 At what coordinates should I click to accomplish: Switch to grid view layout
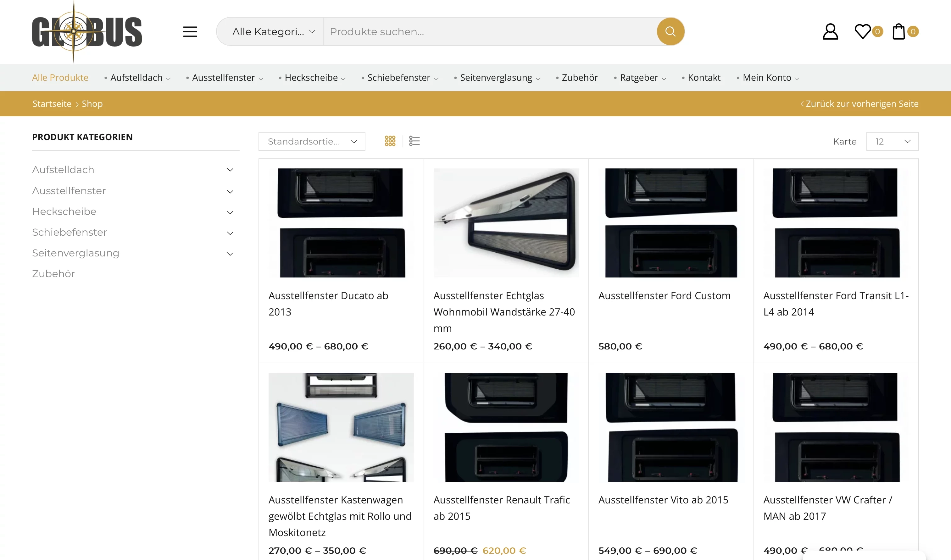point(390,141)
